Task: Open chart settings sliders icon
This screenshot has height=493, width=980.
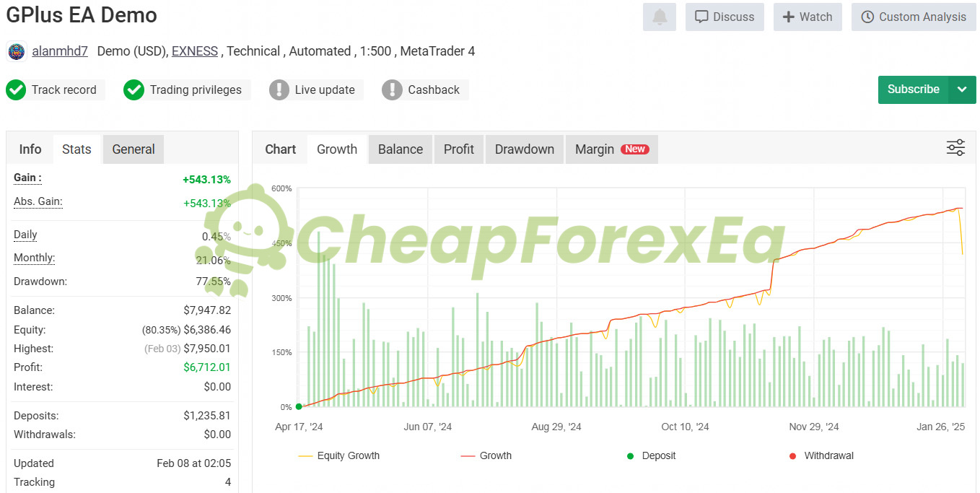Action: pyautogui.click(x=955, y=148)
